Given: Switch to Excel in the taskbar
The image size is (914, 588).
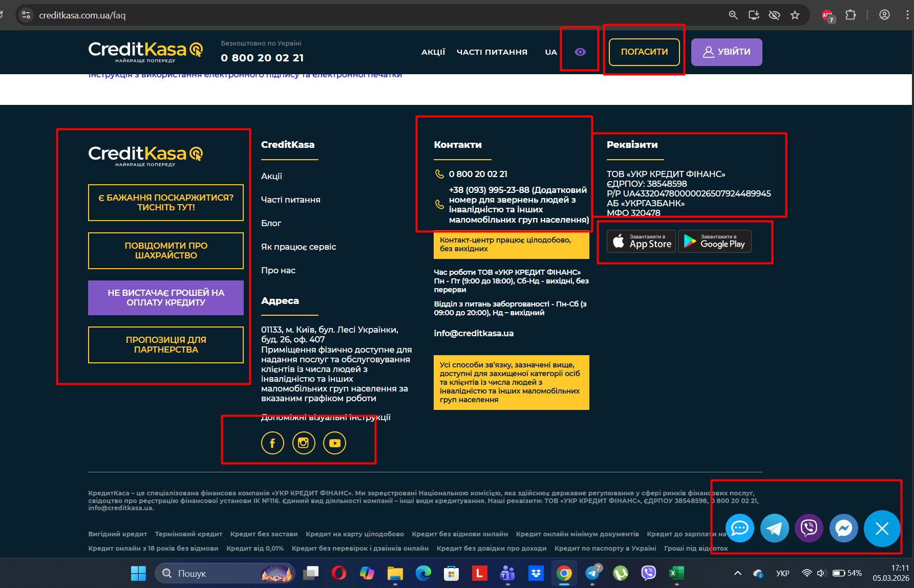Looking at the screenshot, I should tap(676, 573).
